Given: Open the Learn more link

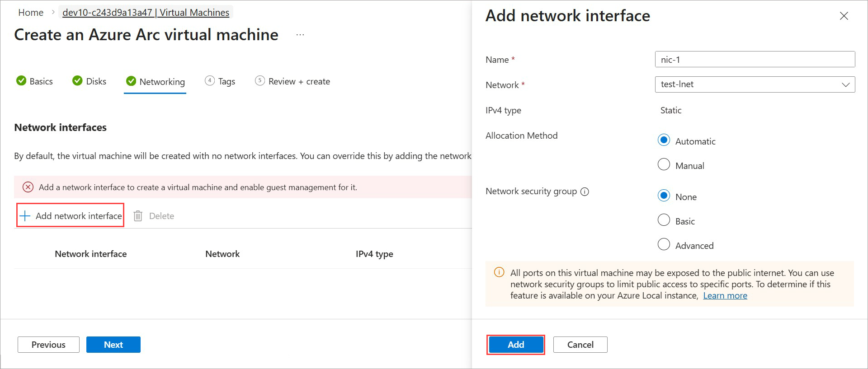Looking at the screenshot, I should point(725,295).
